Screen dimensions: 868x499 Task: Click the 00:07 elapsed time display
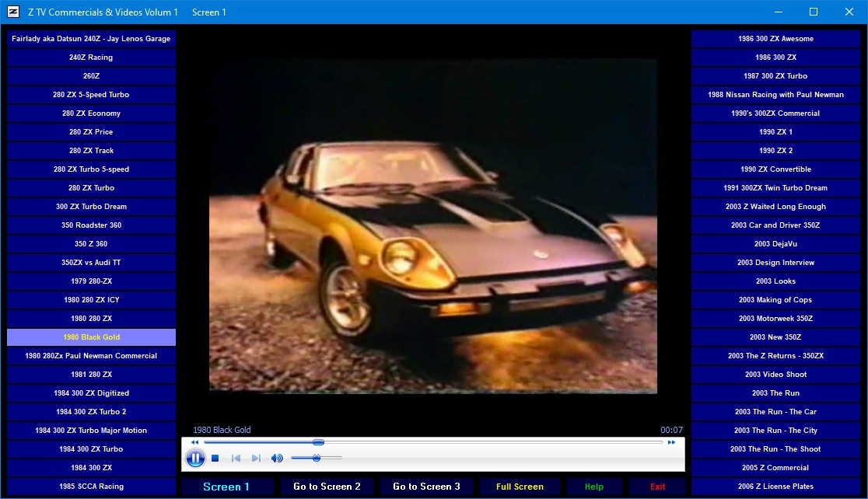[x=671, y=430]
